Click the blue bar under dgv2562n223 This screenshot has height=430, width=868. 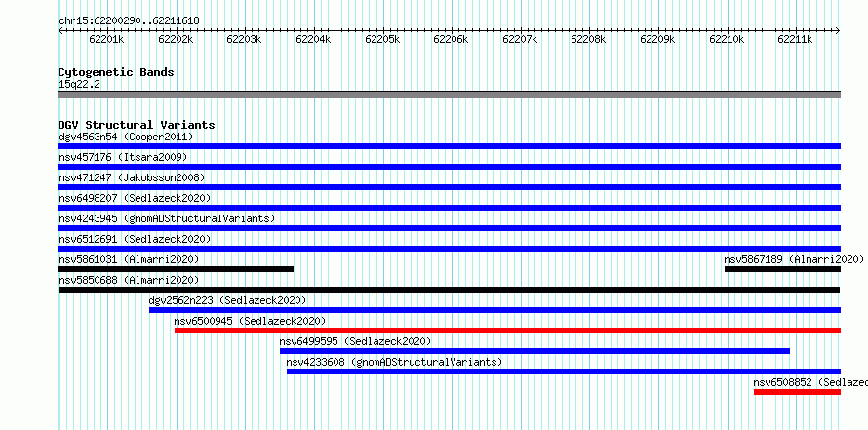(494, 310)
